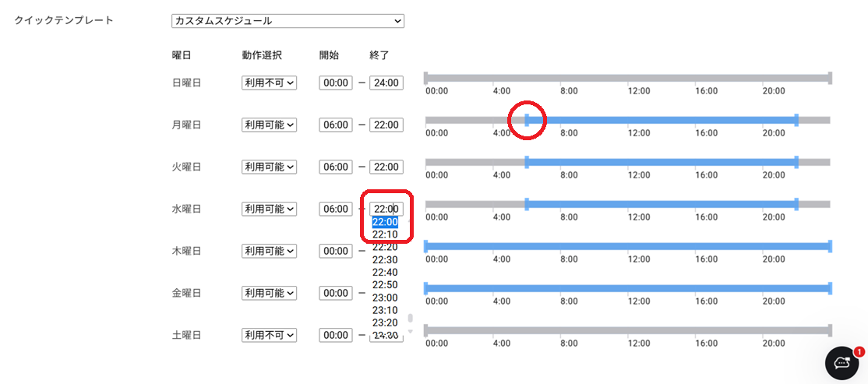Click the 月曜日 slider end handle
Screen dimensions: 868x384
(x=796, y=120)
